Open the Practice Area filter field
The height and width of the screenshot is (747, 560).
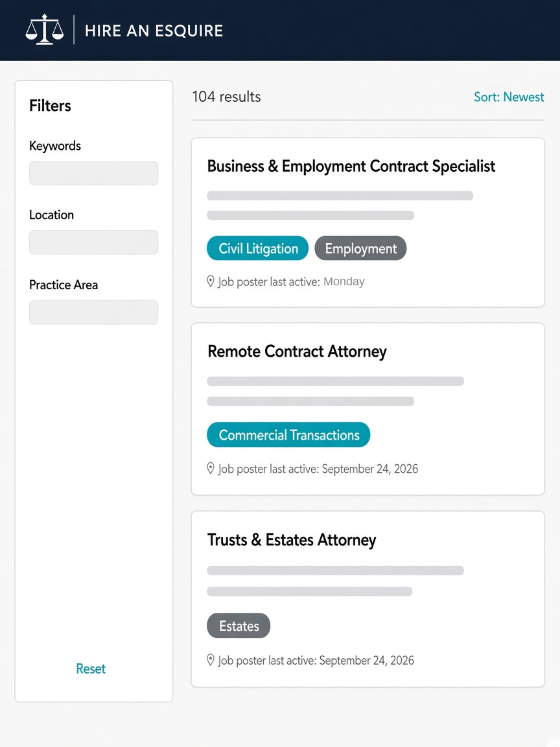[x=93, y=313]
